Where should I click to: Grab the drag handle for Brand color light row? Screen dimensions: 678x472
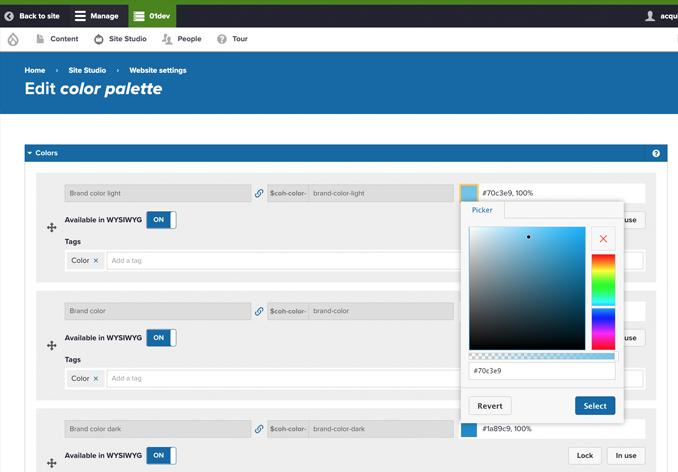click(51, 228)
